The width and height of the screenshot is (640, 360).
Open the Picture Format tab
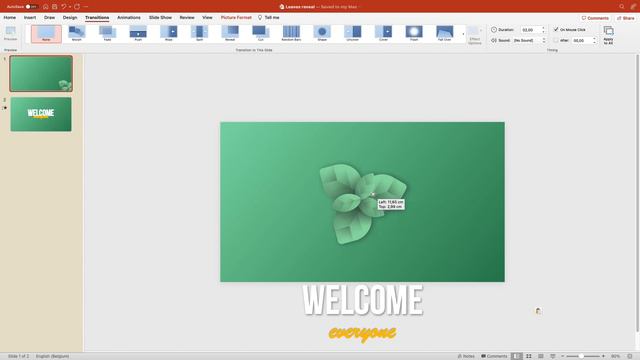(x=236, y=18)
